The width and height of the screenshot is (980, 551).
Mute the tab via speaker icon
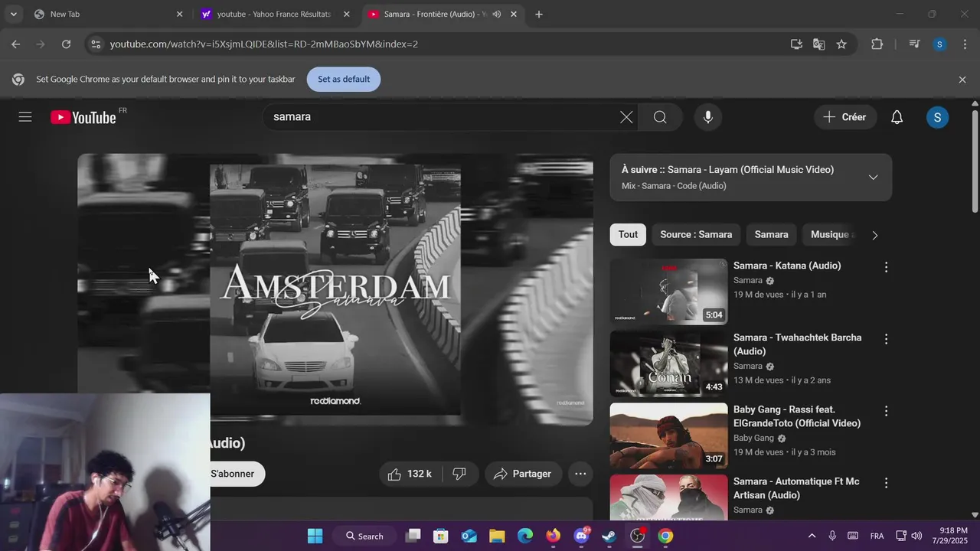point(497,14)
